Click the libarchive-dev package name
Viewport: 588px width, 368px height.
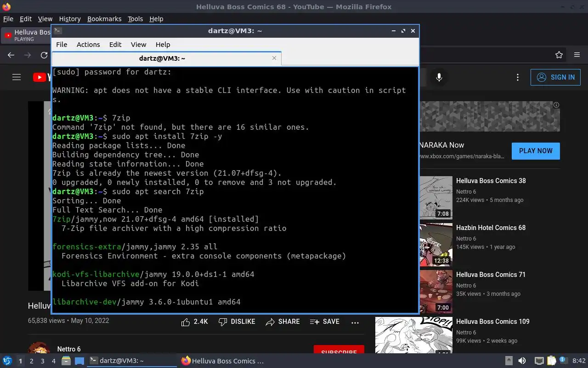85,302
